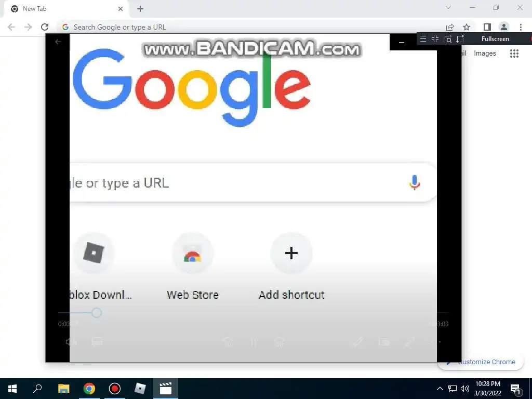532x399 pixels.
Task: Open Windows search magnifier
Action: pos(37,389)
